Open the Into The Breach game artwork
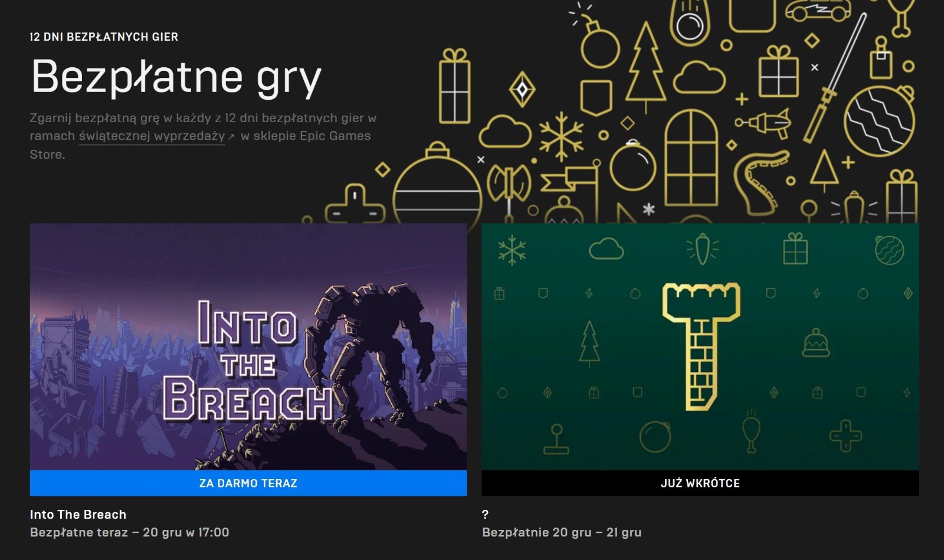This screenshot has width=944, height=560. point(248,346)
